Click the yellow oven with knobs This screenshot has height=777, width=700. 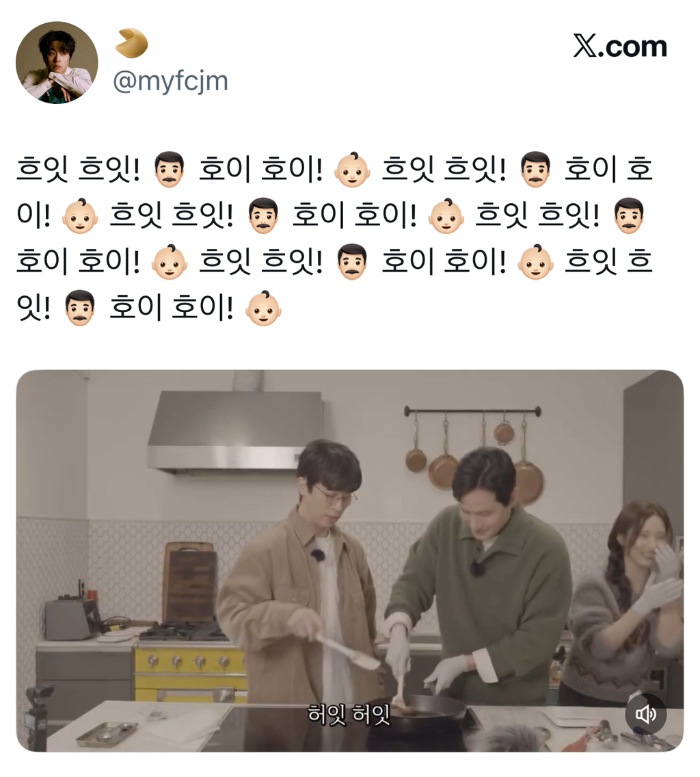(x=191, y=672)
